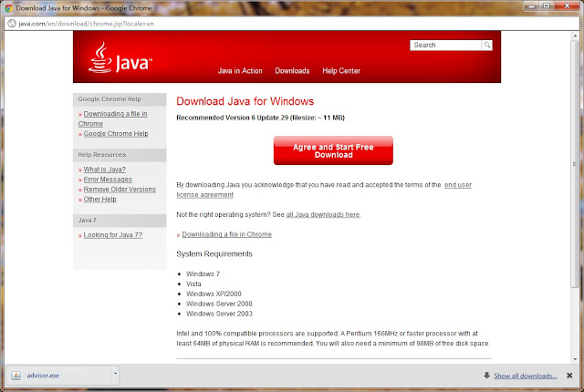
Task: Open the What is Java? link
Action: tap(104, 170)
